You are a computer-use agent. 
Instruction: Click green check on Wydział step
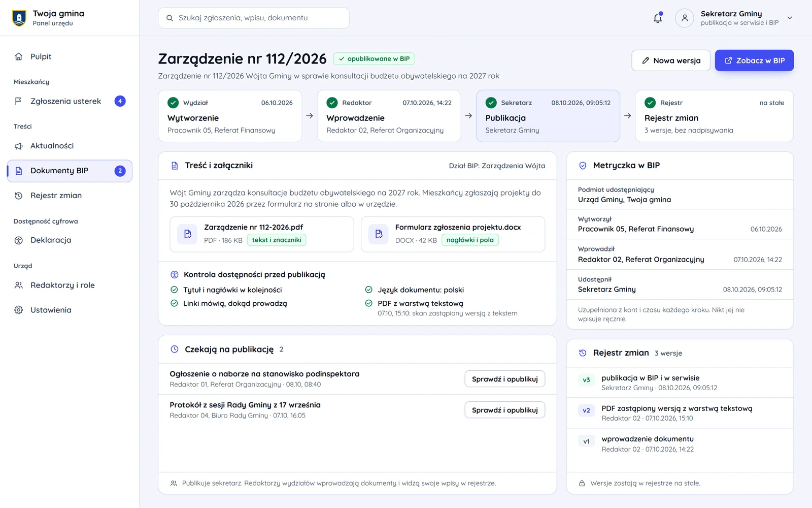[173, 103]
